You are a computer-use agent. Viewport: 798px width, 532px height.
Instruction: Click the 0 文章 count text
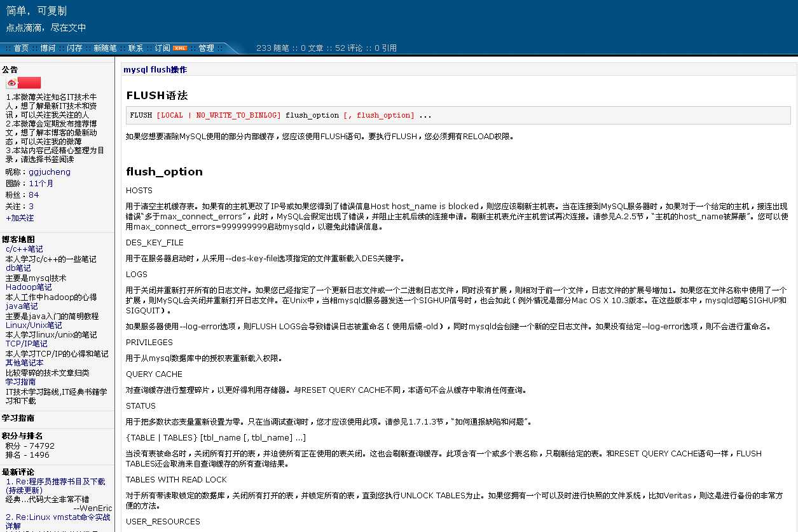coord(312,48)
